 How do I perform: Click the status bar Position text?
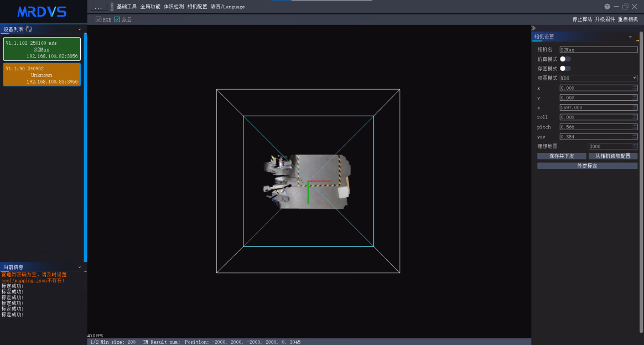242,342
